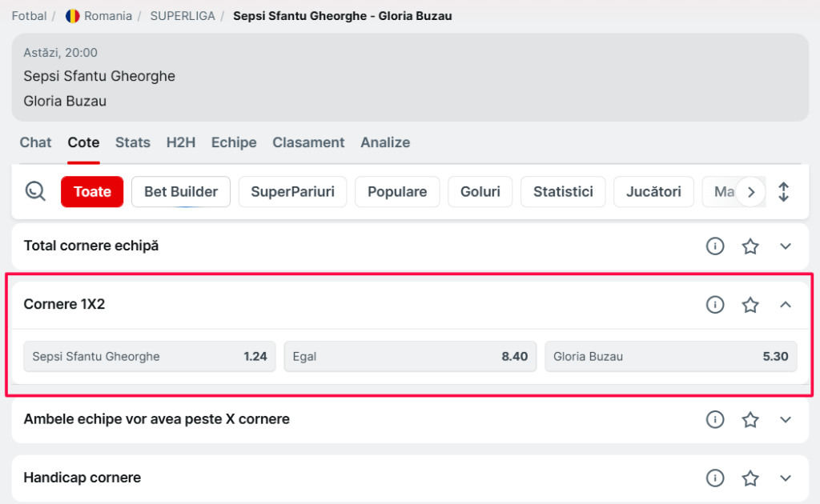Expand Ambele echipe vor avea peste X cornere

(x=786, y=419)
